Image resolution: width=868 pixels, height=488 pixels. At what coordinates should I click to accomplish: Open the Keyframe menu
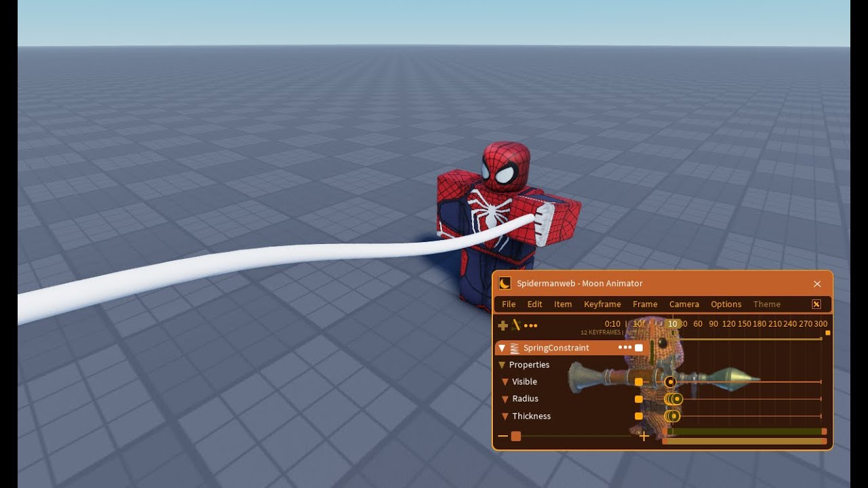602,304
